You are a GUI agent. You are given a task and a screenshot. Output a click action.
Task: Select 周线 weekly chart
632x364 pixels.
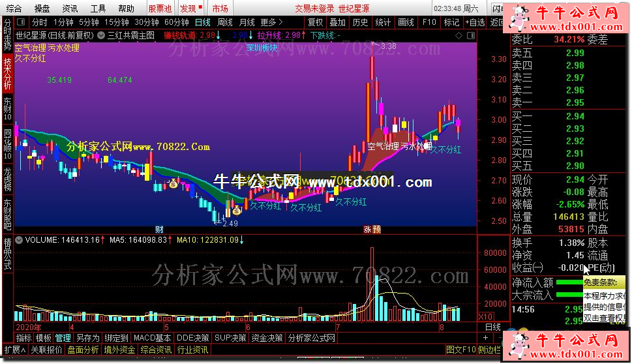pos(225,22)
